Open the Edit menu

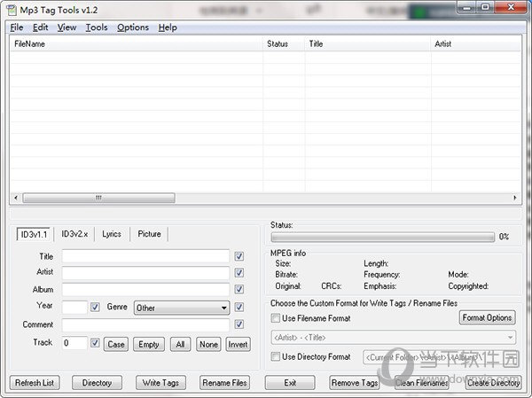point(41,27)
